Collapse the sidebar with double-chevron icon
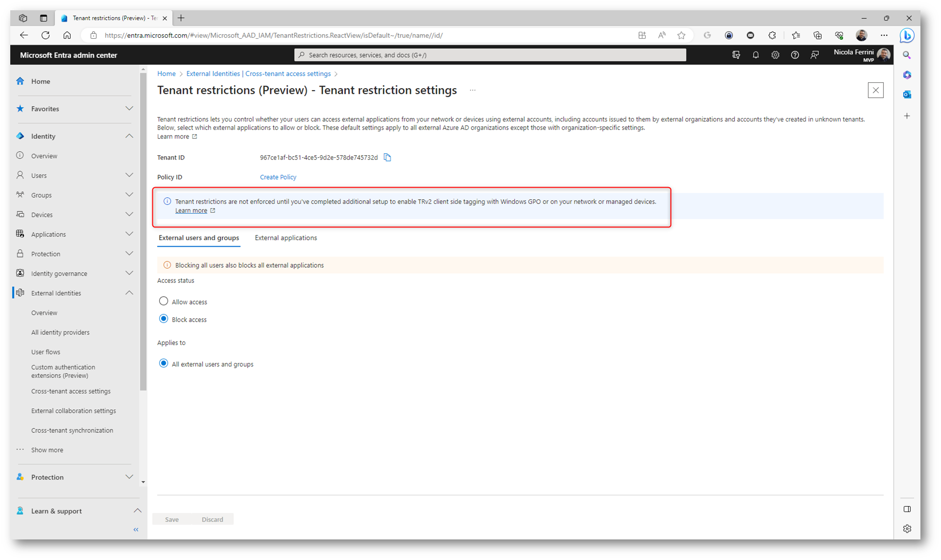 [x=136, y=530]
